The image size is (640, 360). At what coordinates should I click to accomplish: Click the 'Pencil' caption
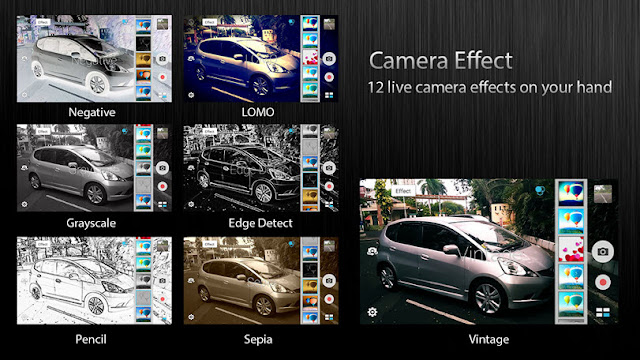pos(91,339)
